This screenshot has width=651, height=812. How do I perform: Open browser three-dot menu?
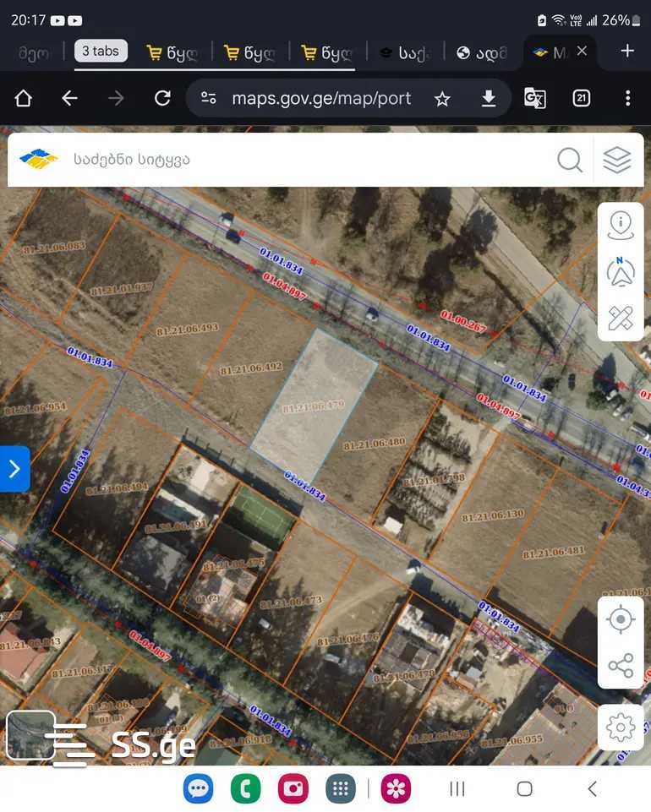click(x=627, y=99)
